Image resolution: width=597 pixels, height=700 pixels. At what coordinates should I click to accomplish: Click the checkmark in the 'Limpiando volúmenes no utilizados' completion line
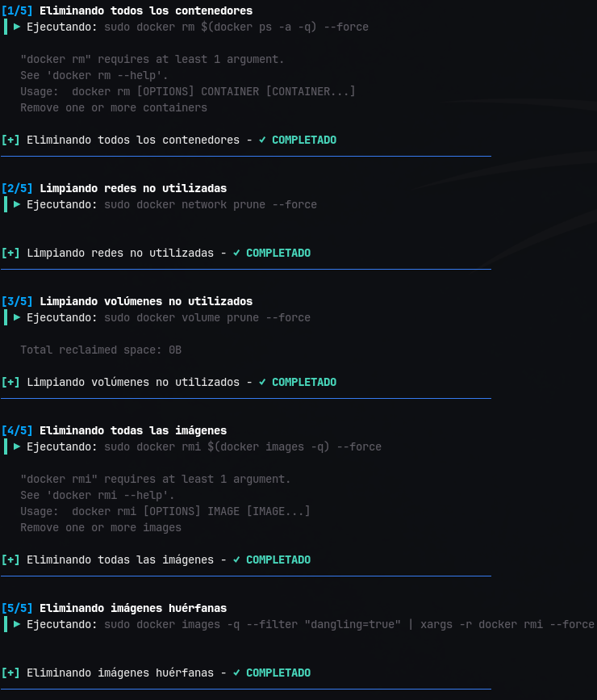pos(262,382)
